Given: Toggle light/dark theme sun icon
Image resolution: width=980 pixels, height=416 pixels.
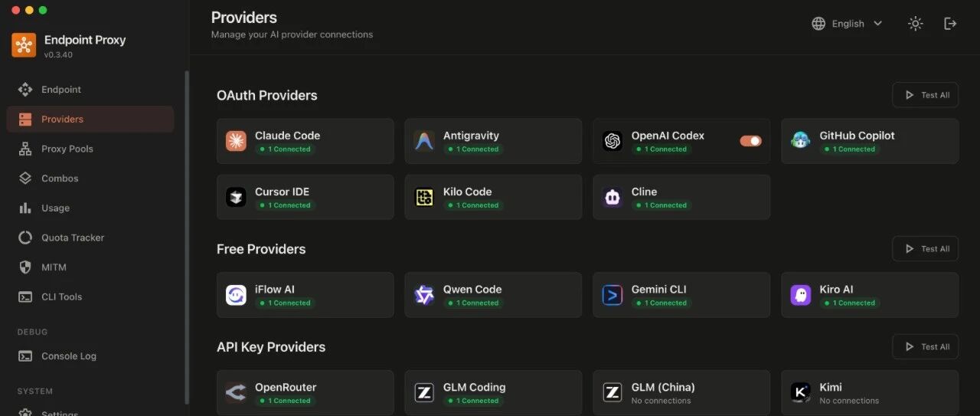Looking at the screenshot, I should coord(915,24).
